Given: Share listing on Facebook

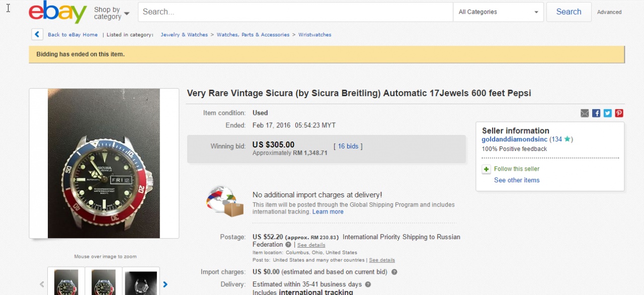Looking at the screenshot, I should (596, 113).
